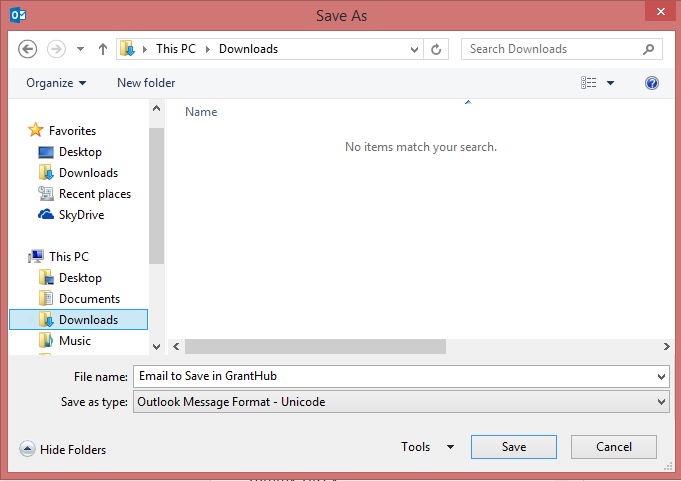Open the Save as type combo box
Screen dimensions: 681x481
click(401, 402)
